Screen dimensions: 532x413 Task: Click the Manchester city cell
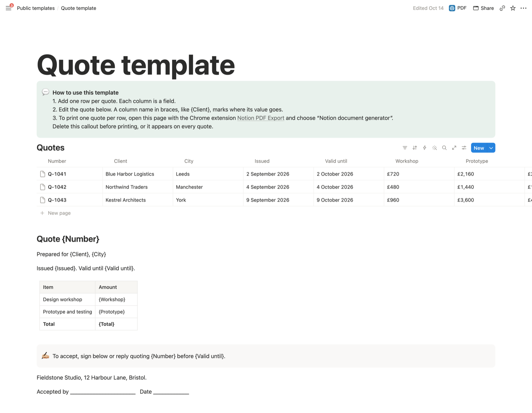point(208,187)
